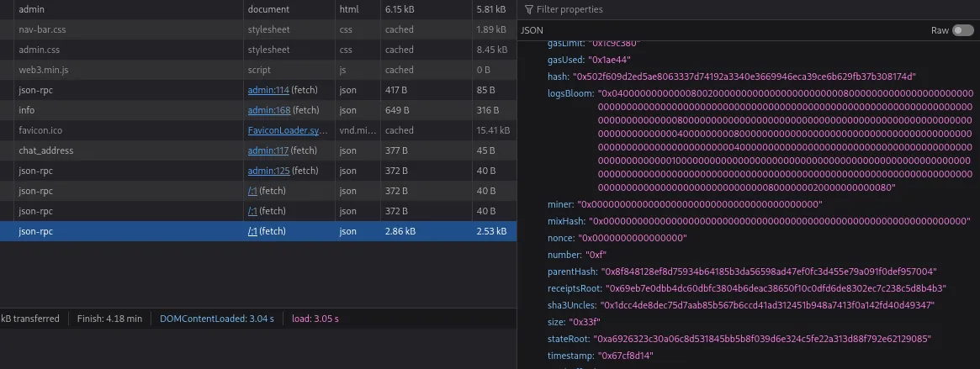Select the chat_address request
The image size is (980, 369).
click(x=258, y=150)
